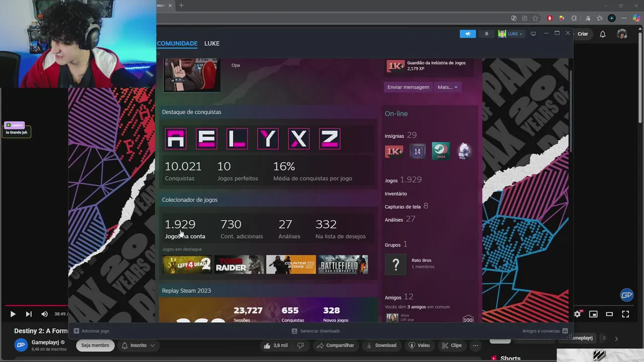Expand the Inscrito subscription dropdown
644x362 pixels.
[138, 345]
